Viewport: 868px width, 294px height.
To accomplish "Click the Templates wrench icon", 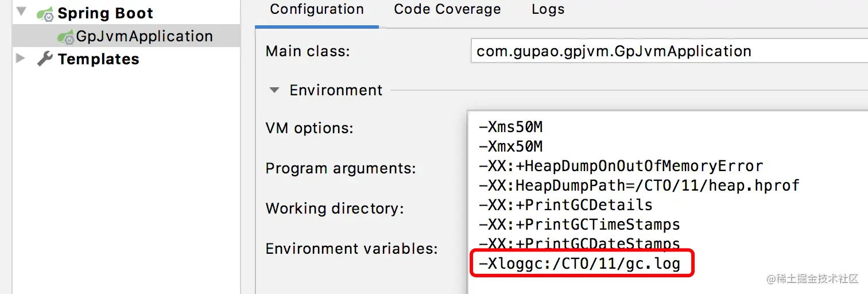I will click(45, 59).
